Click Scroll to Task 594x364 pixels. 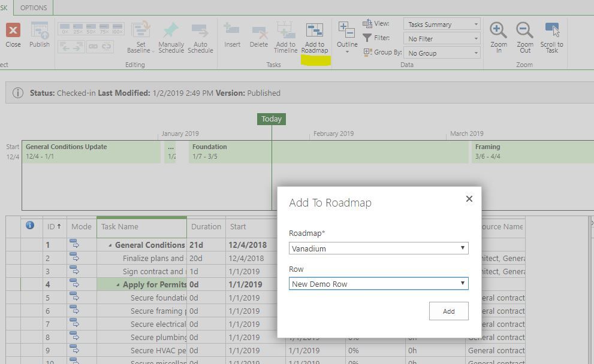(551, 37)
